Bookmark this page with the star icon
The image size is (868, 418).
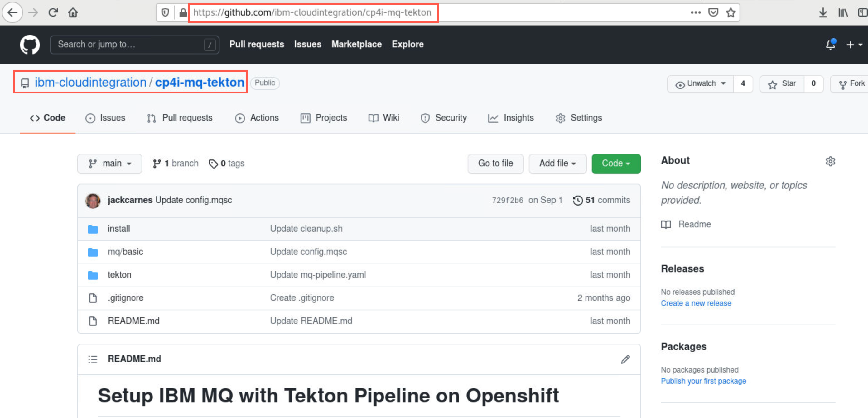[731, 12]
